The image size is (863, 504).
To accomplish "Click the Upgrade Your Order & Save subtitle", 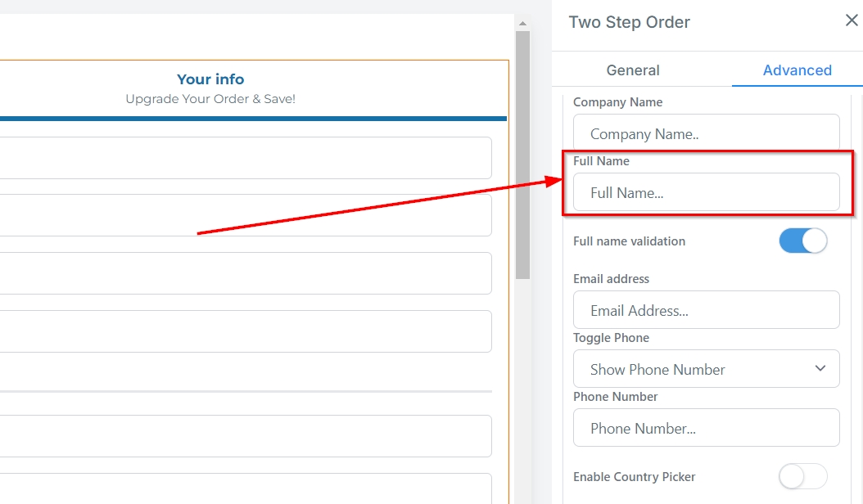I will (210, 99).
